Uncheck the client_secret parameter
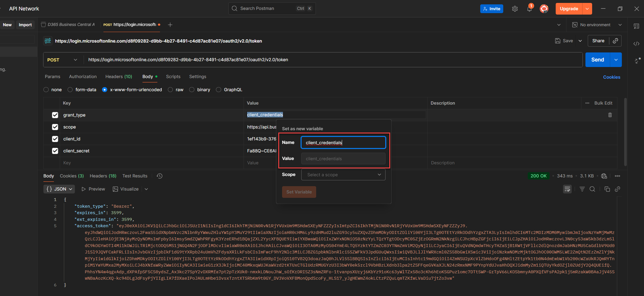 point(55,151)
